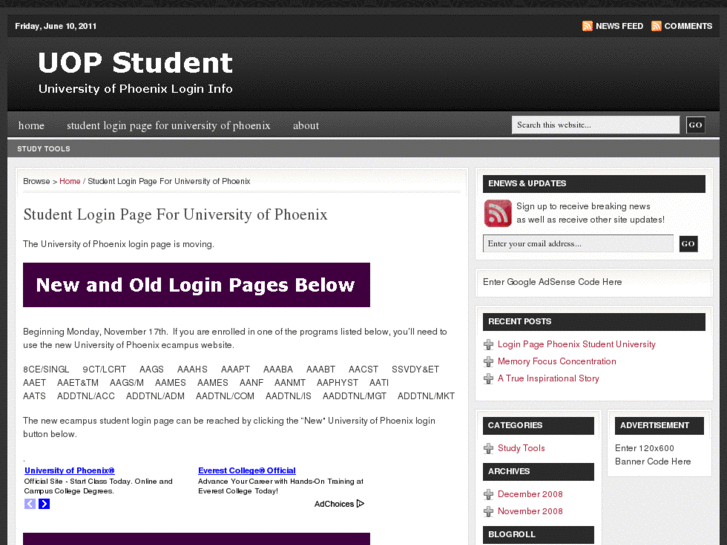
Task: Click the program code 8CE/SINGL
Action: 46,370
